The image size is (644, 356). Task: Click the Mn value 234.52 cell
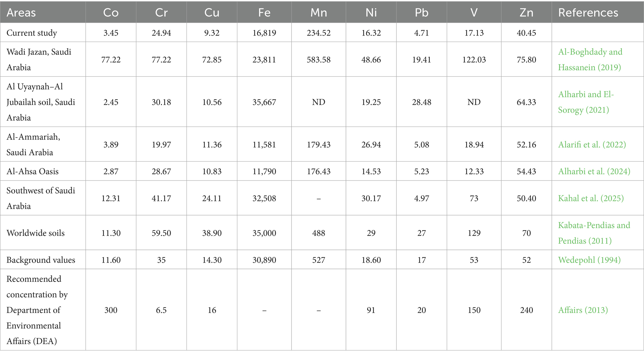tap(319, 33)
